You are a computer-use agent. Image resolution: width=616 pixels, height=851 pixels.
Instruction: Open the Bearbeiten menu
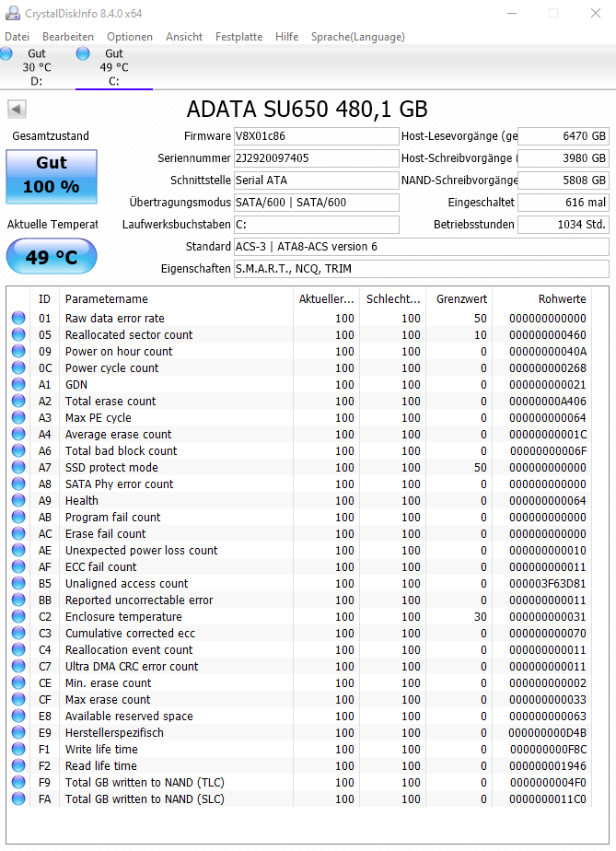[68, 36]
